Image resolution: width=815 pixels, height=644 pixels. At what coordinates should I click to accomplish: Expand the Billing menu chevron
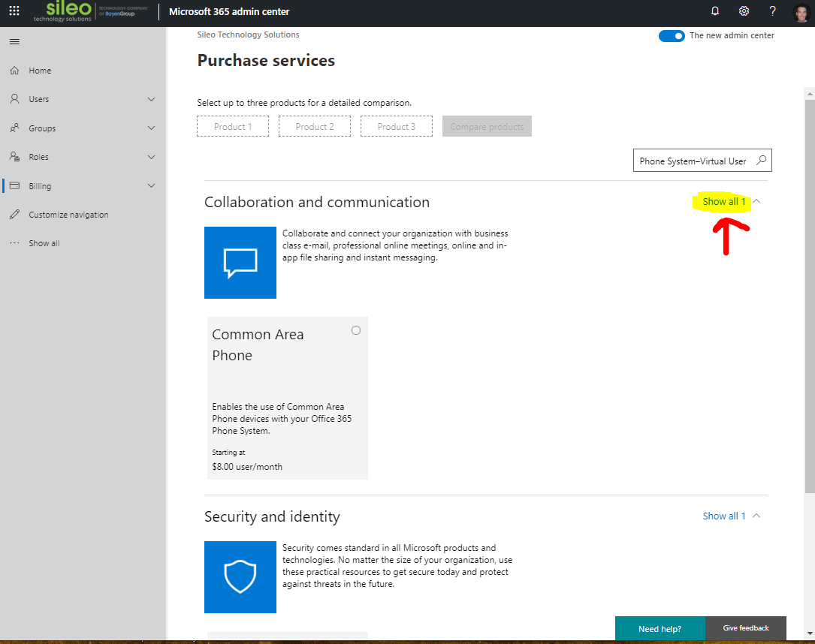(151, 185)
